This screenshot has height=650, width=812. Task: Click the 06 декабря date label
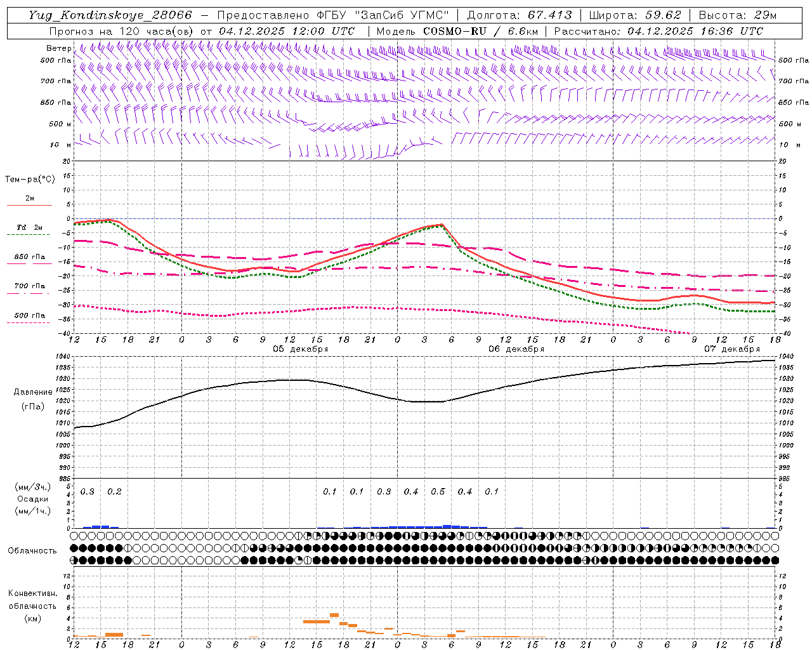point(516,349)
